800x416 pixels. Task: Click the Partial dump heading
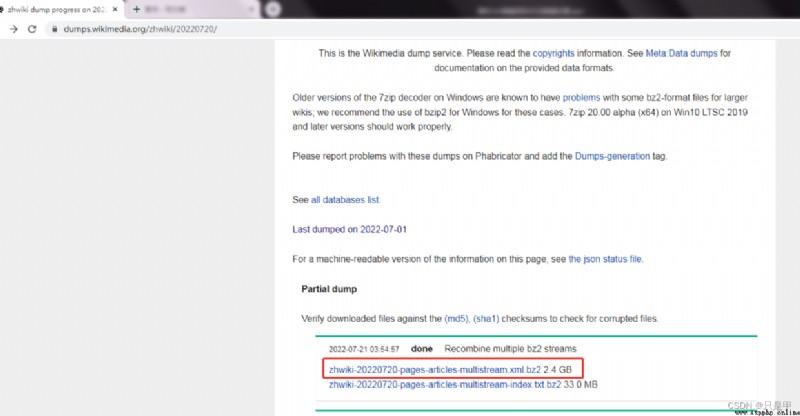coord(329,289)
